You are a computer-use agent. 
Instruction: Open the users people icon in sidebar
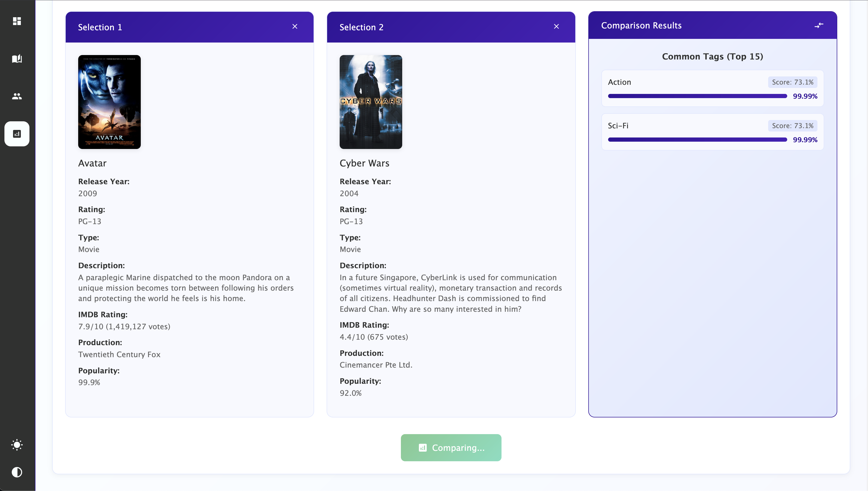(17, 97)
